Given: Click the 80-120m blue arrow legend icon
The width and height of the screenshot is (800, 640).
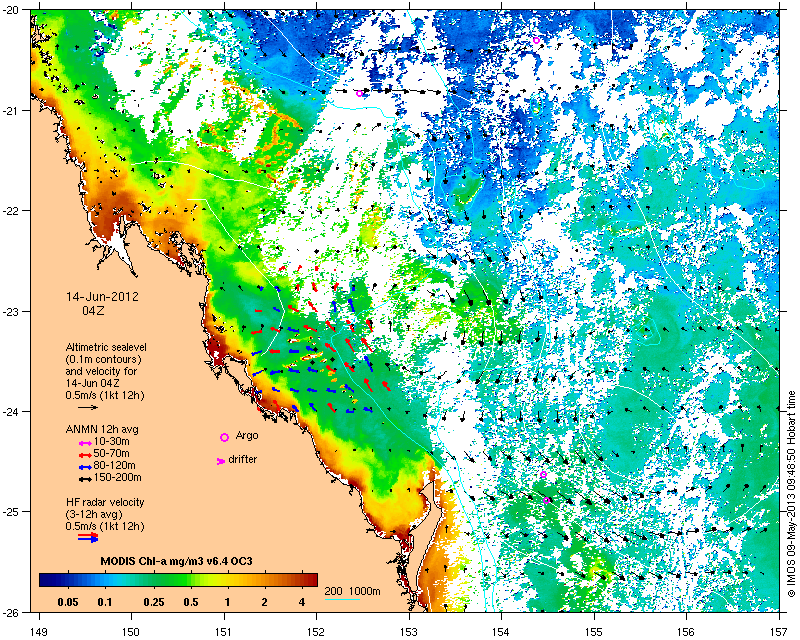Looking at the screenshot, I should [85, 467].
